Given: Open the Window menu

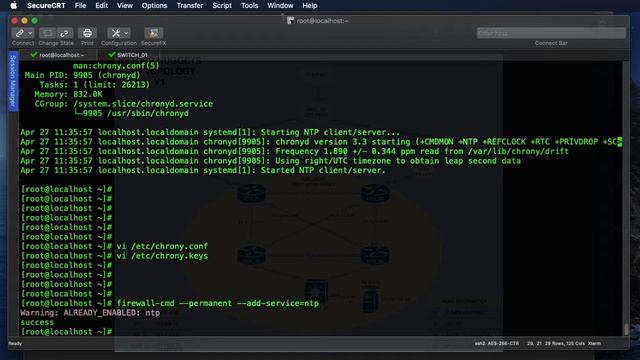Looking at the screenshot, I should pos(280,6).
